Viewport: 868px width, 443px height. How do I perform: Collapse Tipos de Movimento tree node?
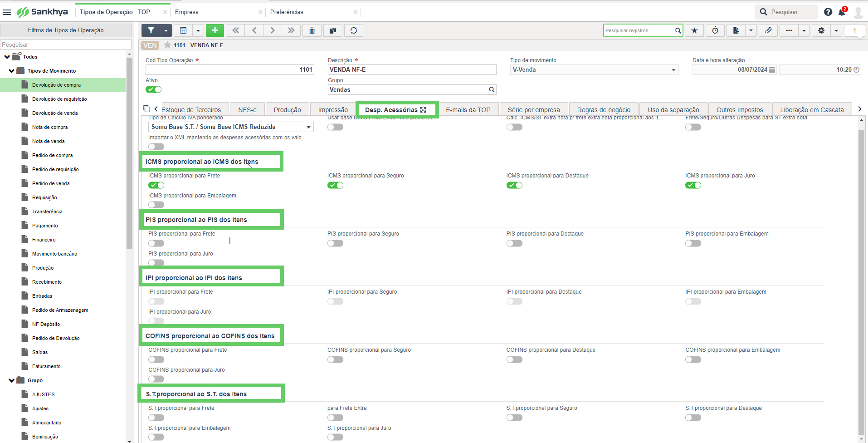click(11, 71)
